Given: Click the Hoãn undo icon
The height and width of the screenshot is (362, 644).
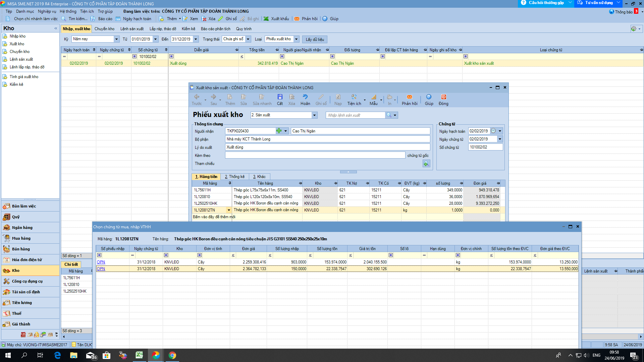Looking at the screenshot, I should click(305, 97).
